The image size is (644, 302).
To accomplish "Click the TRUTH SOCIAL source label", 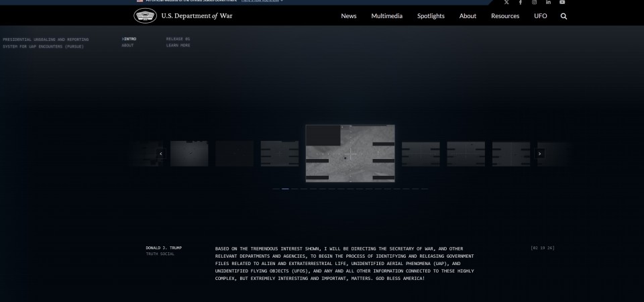I will pos(160,254).
